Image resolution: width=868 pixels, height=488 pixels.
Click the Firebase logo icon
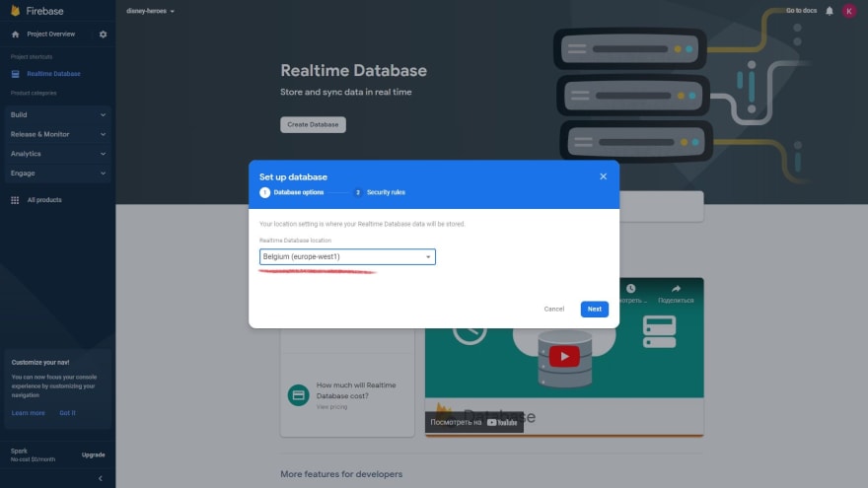point(16,11)
